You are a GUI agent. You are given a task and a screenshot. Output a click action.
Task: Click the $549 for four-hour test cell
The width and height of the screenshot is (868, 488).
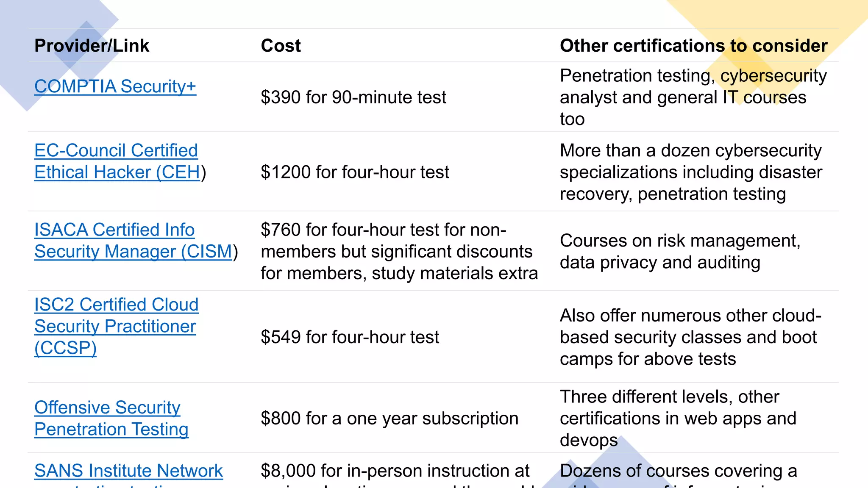350,337
